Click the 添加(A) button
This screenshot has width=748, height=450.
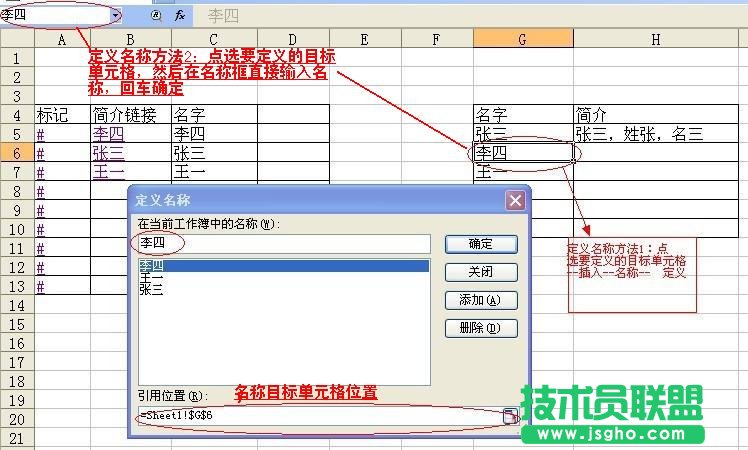coord(481,300)
